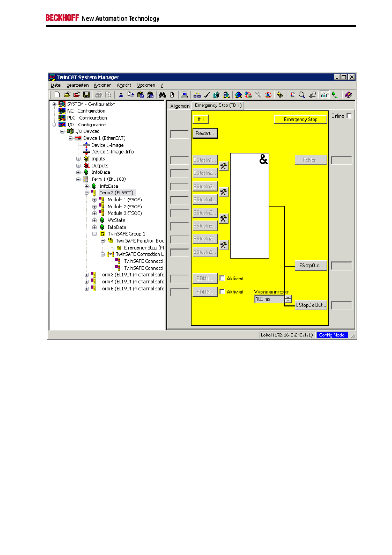Click the yellow open folder toolbar icon
The height and width of the screenshot is (555, 392).
point(67,95)
